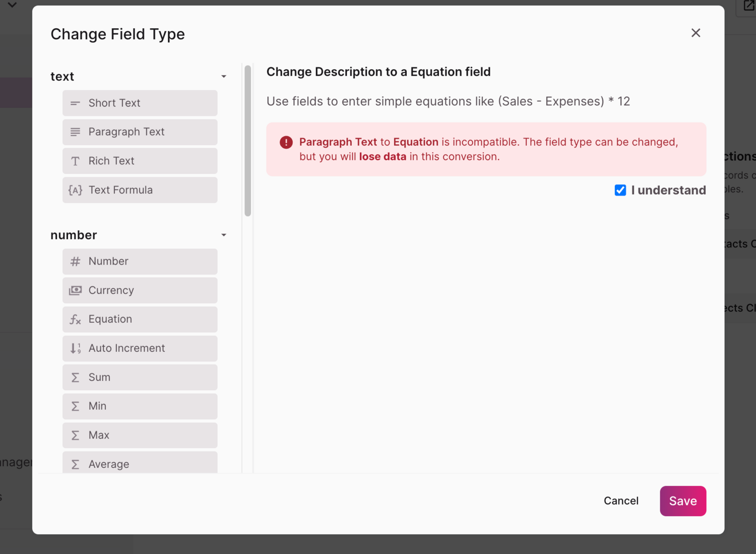
Task: Click the Number hash icon
Action: coord(75,262)
